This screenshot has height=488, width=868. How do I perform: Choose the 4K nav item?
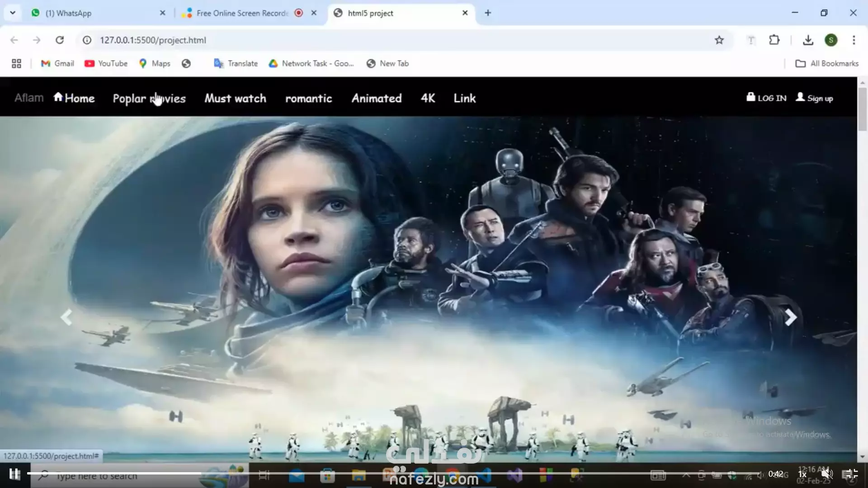click(428, 98)
